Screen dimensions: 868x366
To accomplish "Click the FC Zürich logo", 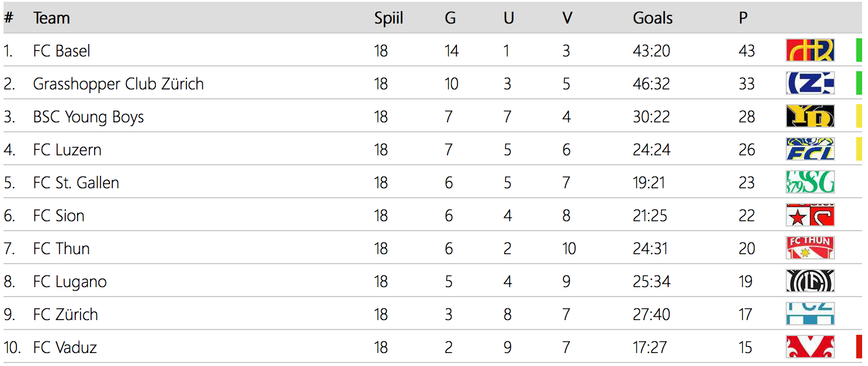I will 810,314.
